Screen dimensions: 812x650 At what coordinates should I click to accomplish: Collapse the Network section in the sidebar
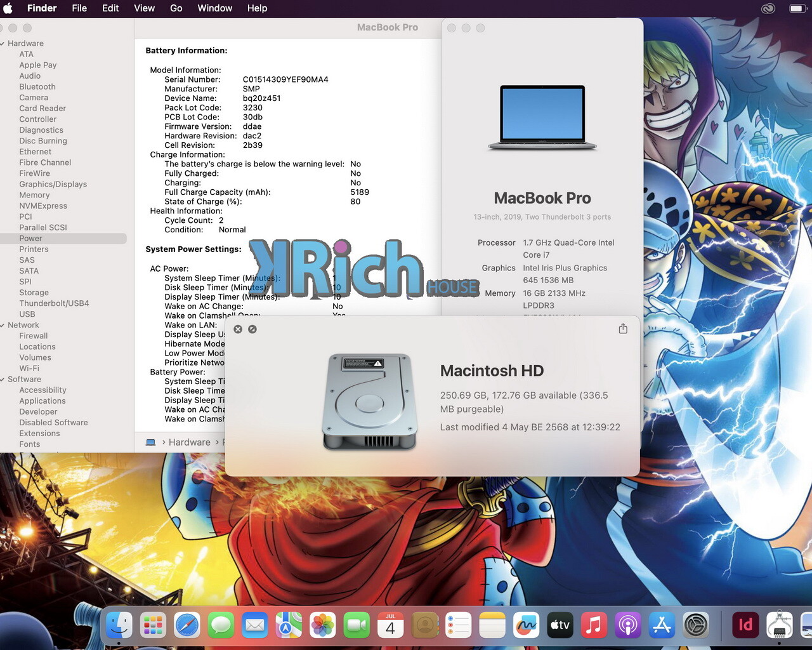pyautogui.click(x=3, y=325)
